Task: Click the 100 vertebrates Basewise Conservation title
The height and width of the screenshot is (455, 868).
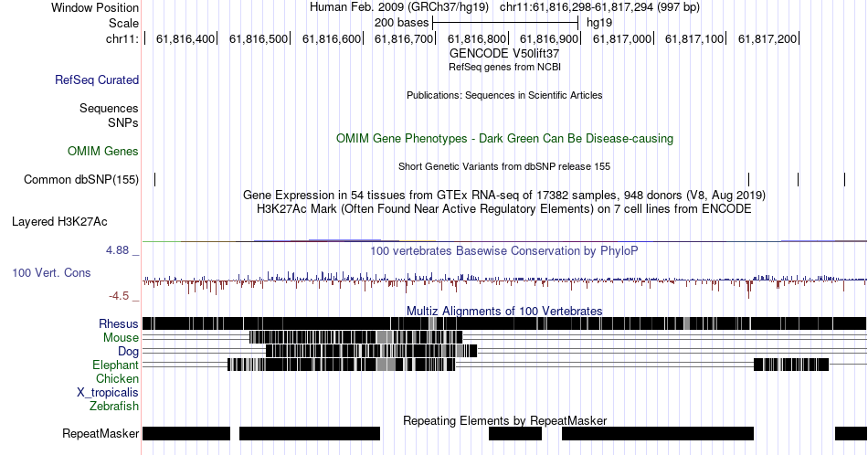Action: [x=504, y=250]
